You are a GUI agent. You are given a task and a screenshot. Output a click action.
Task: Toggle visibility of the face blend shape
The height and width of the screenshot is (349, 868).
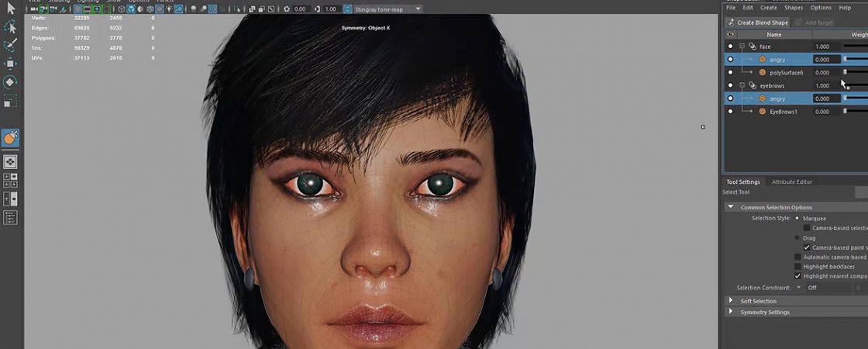[730, 47]
